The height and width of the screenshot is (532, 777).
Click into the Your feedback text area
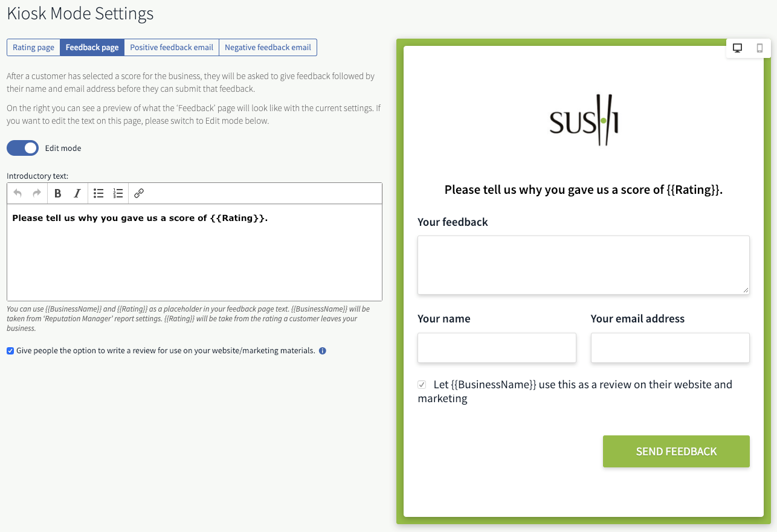click(584, 265)
